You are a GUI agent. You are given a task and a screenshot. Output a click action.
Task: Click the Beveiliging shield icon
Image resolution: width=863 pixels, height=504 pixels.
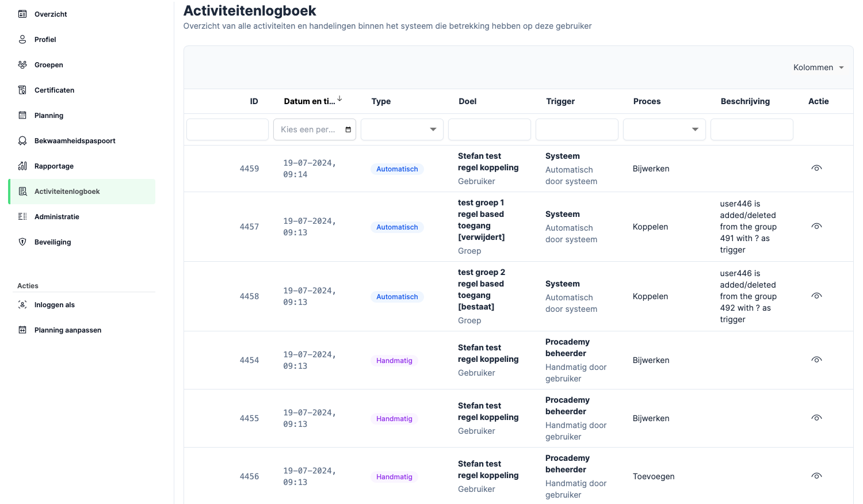(x=22, y=242)
